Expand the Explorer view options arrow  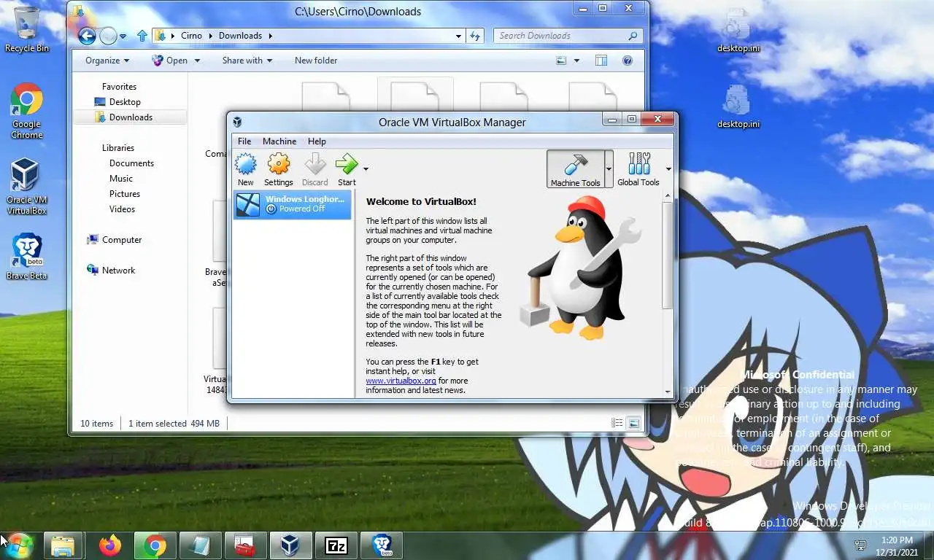point(576,61)
